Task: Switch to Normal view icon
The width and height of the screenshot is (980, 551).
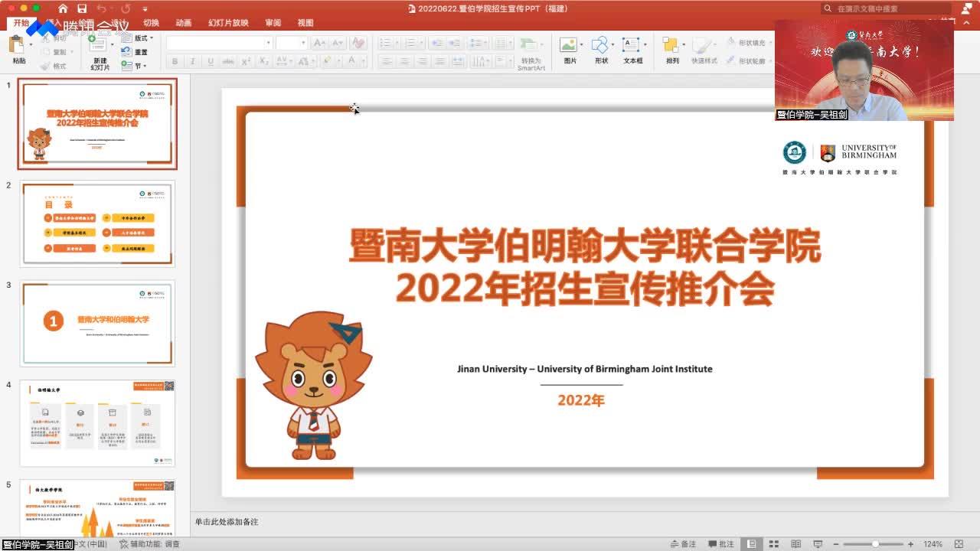Action: pyautogui.click(x=753, y=544)
